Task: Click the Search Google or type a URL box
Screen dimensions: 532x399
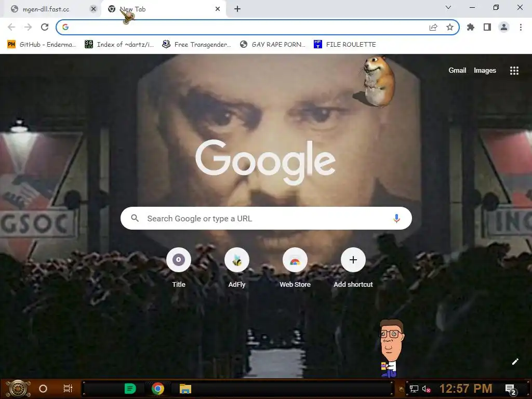Action: pyautogui.click(x=267, y=218)
